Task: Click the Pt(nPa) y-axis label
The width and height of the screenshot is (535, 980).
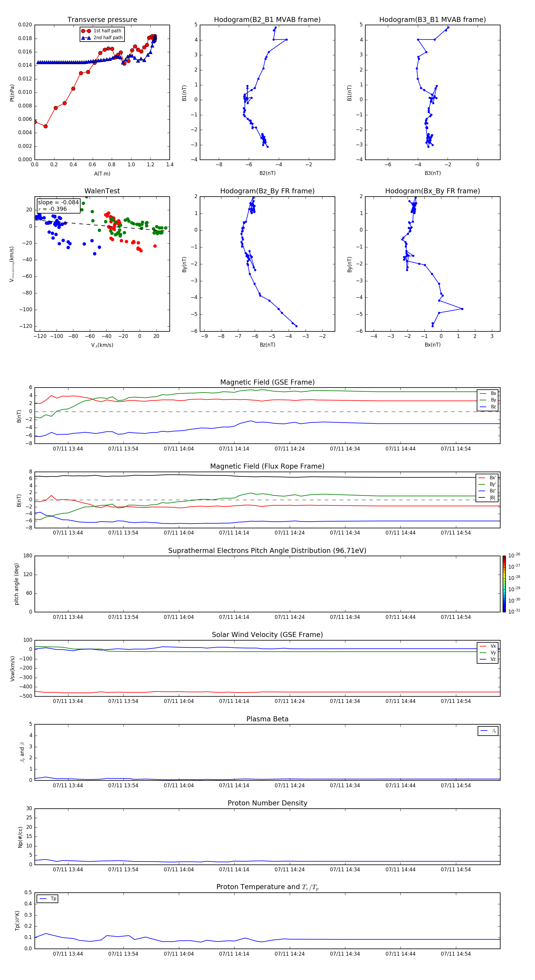Action: tap(12, 93)
